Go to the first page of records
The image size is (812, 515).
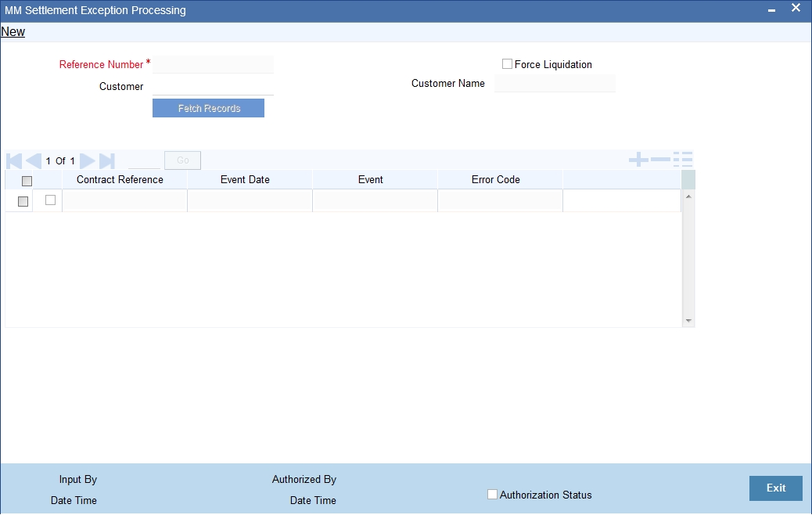pos(14,160)
